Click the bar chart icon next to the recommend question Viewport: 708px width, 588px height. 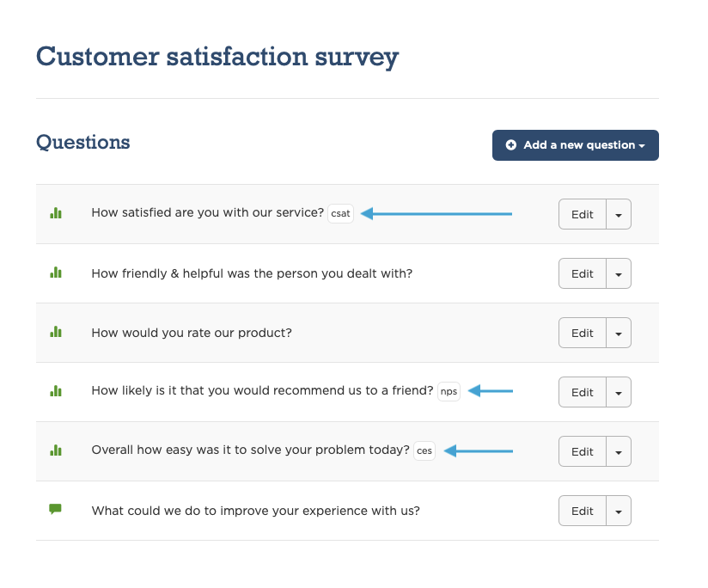pyautogui.click(x=57, y=391)
